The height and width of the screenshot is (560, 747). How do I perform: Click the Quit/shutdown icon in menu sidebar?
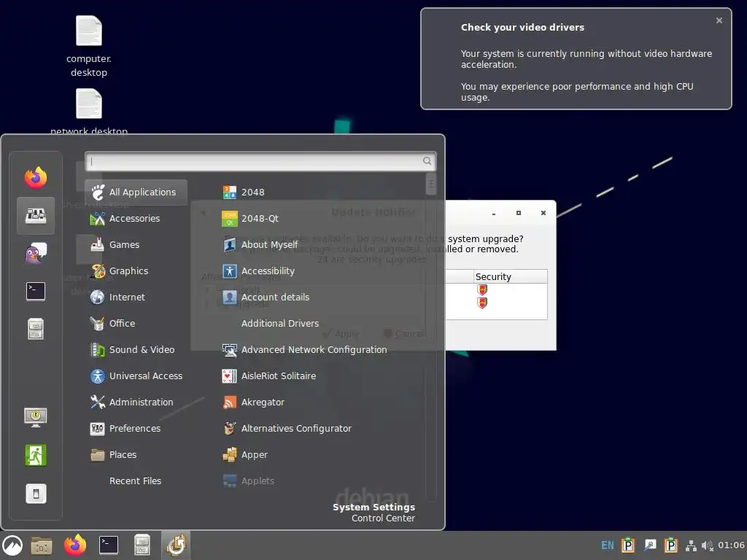click(x=36, y=494)
